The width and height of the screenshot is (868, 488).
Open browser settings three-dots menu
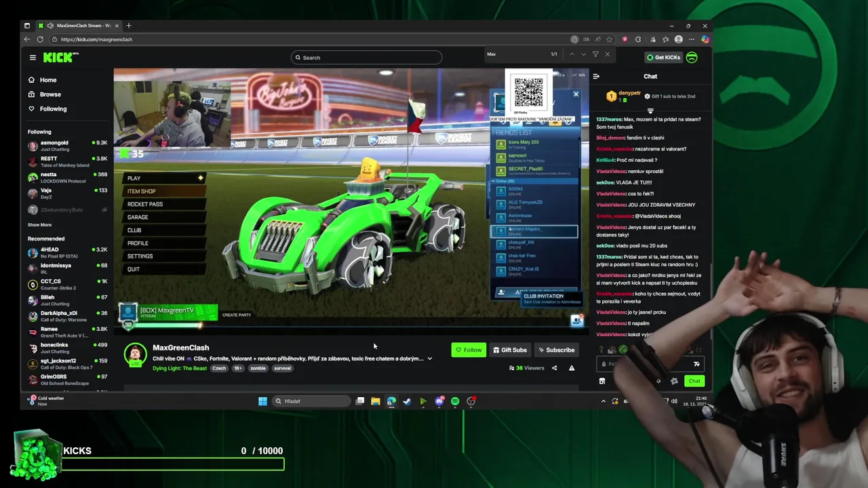pyautogui.click(x=691, y=39)
